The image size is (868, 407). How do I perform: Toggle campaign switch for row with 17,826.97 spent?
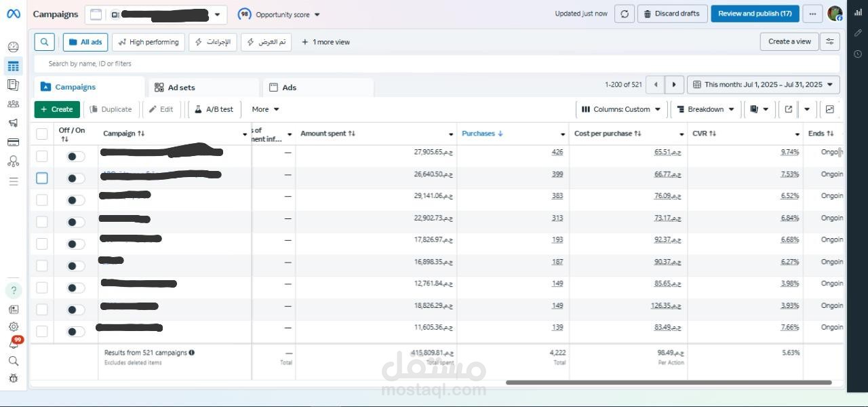(x=76, y=244)
